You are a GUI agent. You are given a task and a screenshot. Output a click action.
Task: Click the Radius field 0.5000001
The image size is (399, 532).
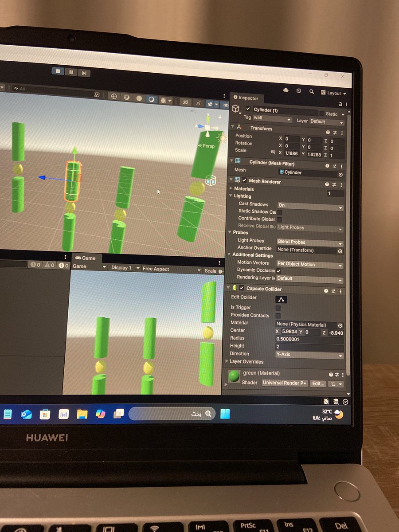pyautogui.click(x=309, y=340)
